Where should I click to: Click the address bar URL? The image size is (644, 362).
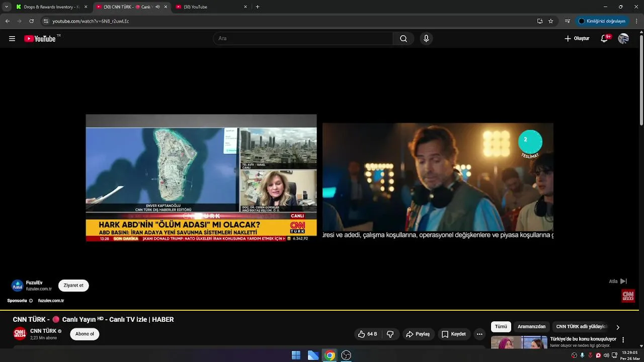91,21
